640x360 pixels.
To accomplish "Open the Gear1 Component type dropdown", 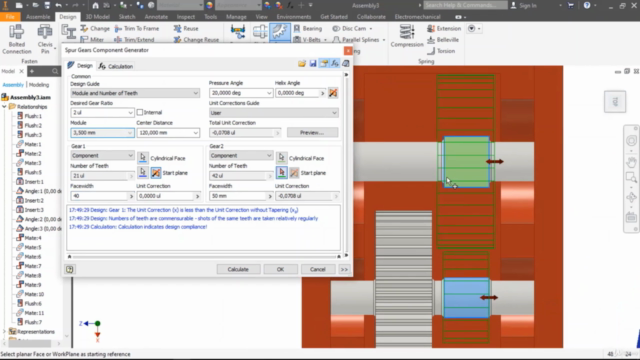I will 102,156.
